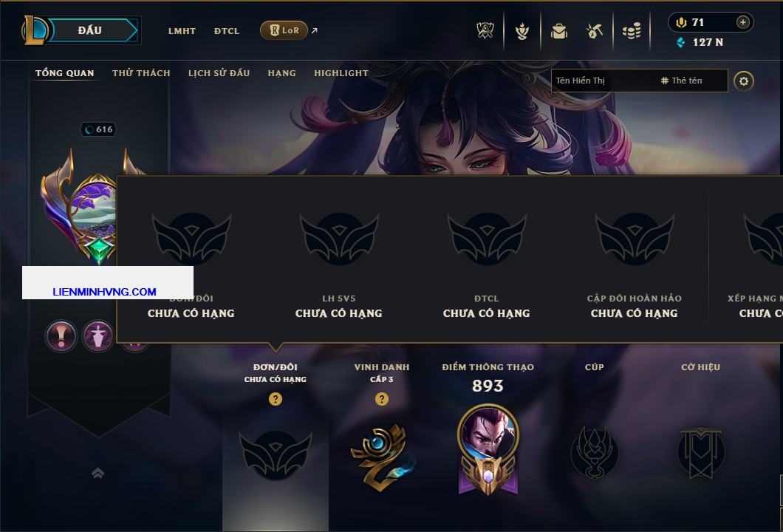Open the Store coins icon

[631, 31]
